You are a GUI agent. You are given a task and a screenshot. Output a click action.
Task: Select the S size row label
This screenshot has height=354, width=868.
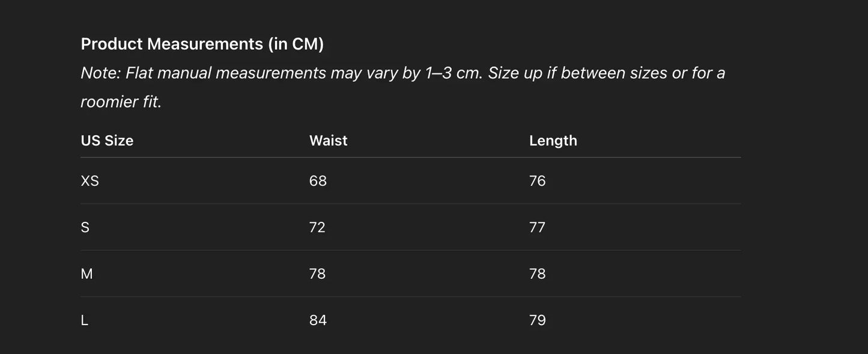point(85,227)
